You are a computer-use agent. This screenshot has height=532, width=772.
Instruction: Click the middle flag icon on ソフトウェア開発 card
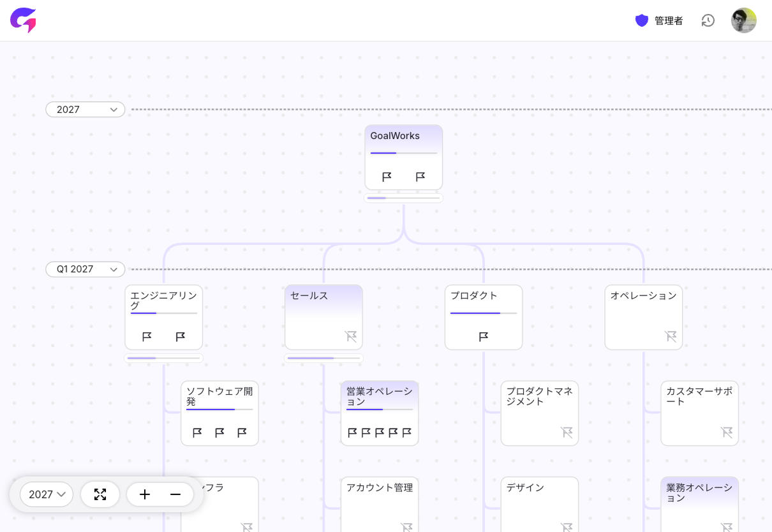219,432
